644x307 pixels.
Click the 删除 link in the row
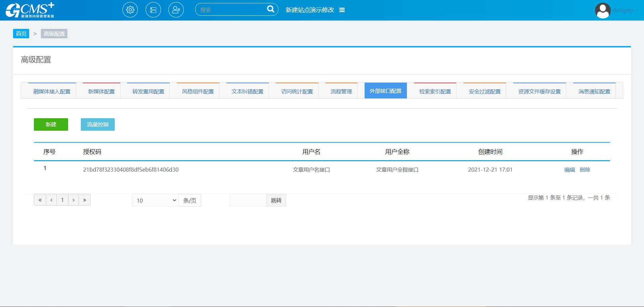pos(585,170)
